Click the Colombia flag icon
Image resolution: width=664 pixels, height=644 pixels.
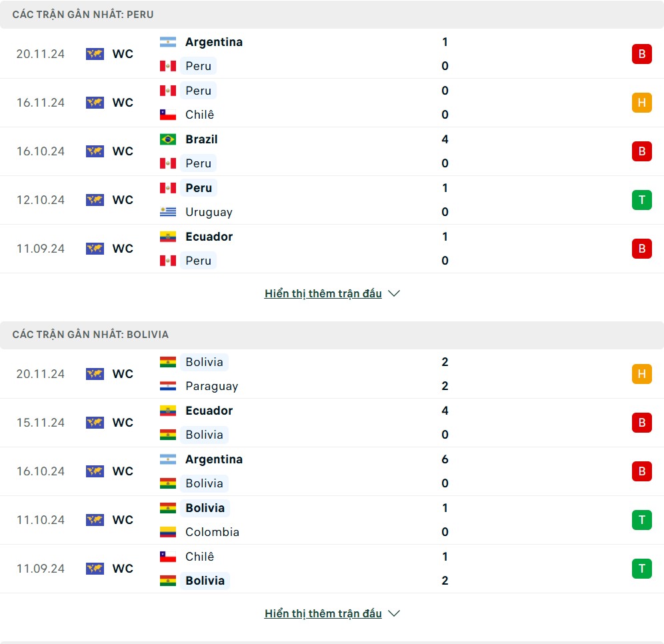click(x=168, y=532)
